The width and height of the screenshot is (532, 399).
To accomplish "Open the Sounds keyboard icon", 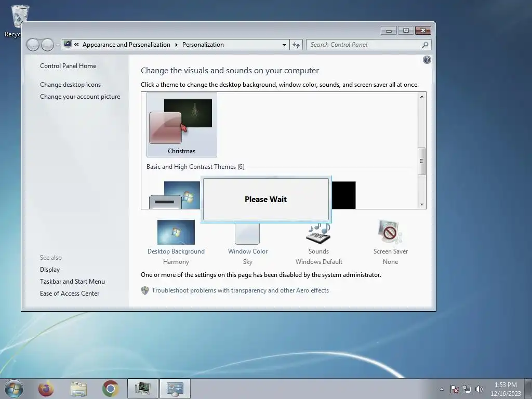I will pos(318,233).
